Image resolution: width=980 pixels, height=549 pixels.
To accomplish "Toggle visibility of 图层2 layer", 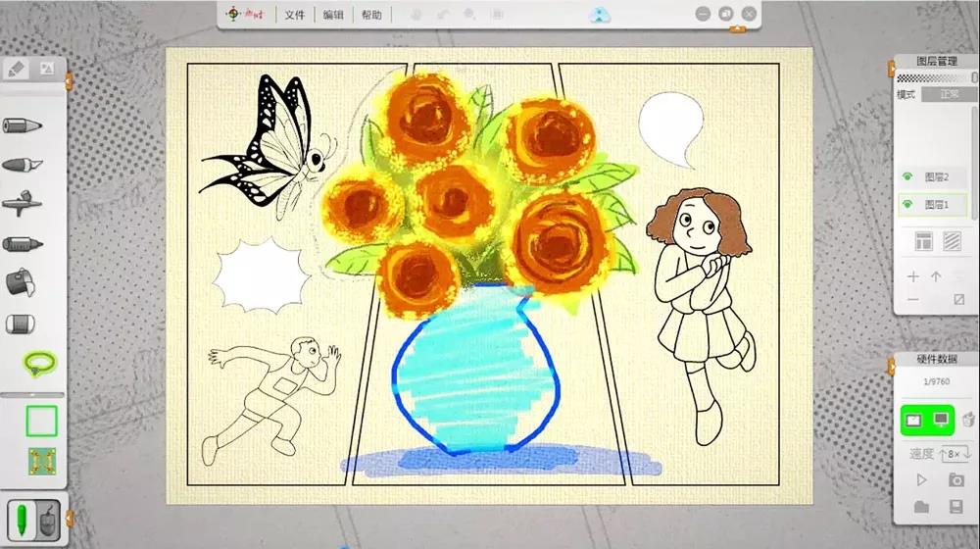I will 906,177.
